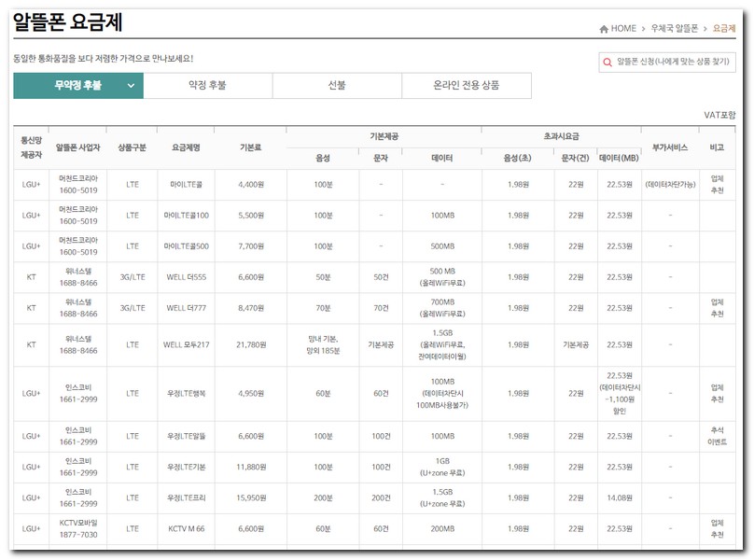
Task: Go to 우체국 알뜰폰 in the breadcrumb
Action: [676, 29]
